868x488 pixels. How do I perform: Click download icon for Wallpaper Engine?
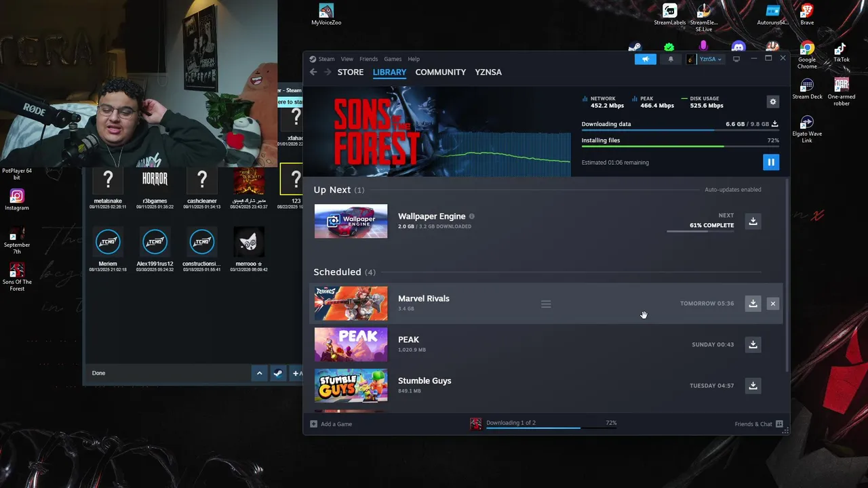coord(753,221)
